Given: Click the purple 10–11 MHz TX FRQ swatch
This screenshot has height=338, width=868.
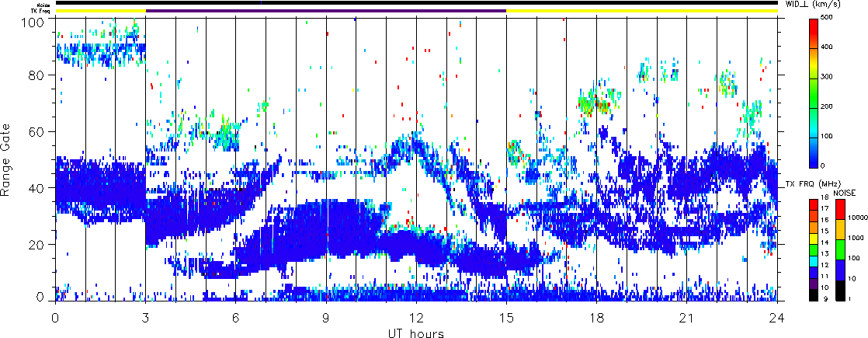Looking at the screenshot, I should 814,284.
